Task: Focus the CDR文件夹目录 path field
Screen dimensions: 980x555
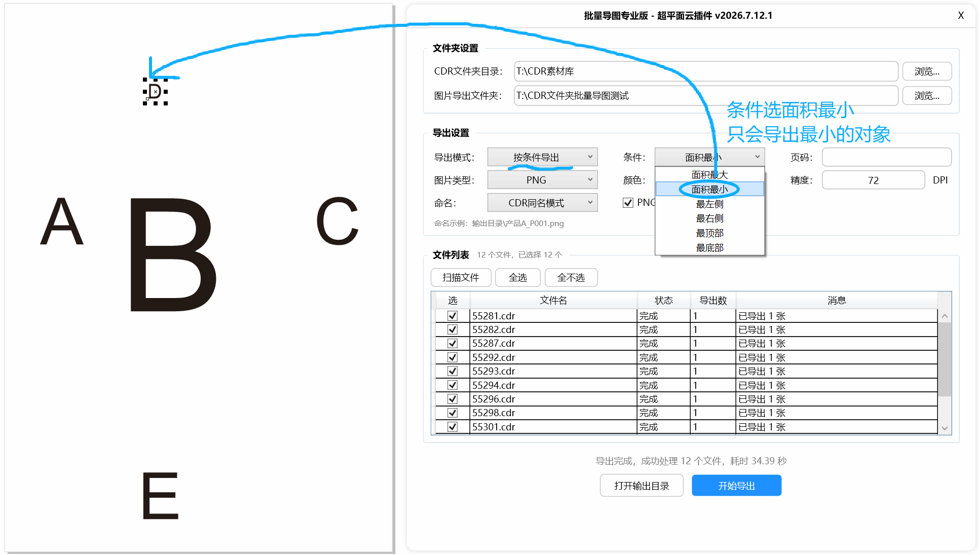Action: click(706, 71)
